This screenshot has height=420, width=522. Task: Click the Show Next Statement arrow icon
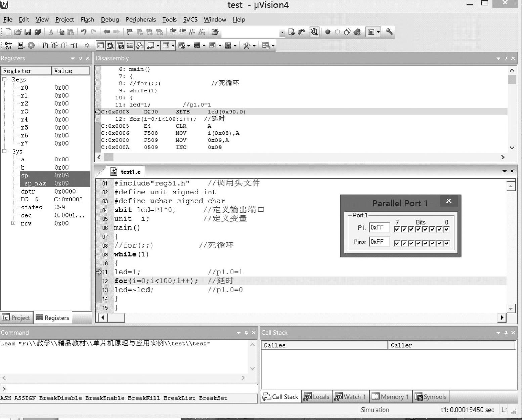(x=87, y=45)
